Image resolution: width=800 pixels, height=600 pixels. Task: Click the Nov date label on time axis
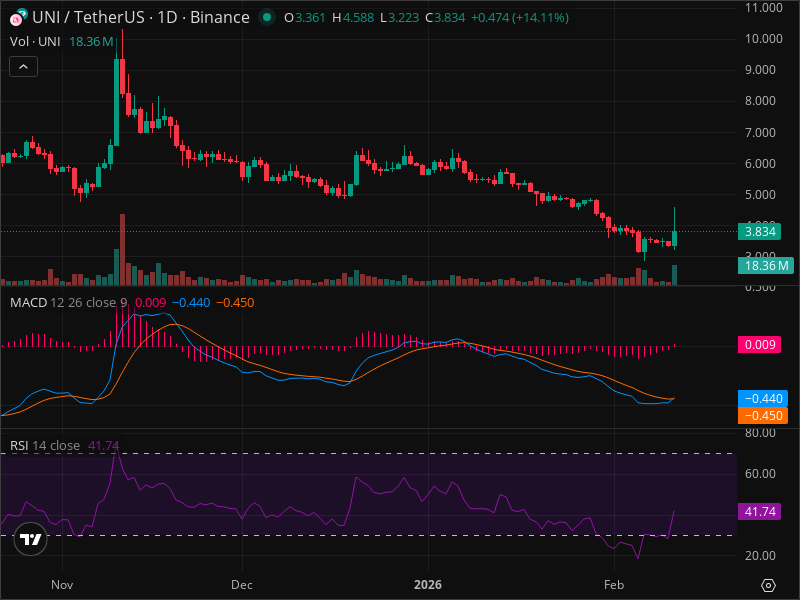coord(62,585)
